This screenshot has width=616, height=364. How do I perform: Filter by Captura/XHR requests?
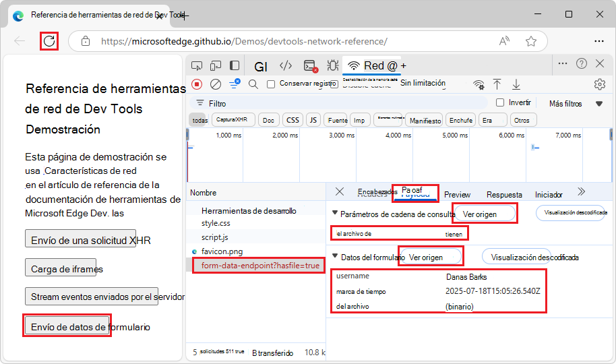click(233, 119)
